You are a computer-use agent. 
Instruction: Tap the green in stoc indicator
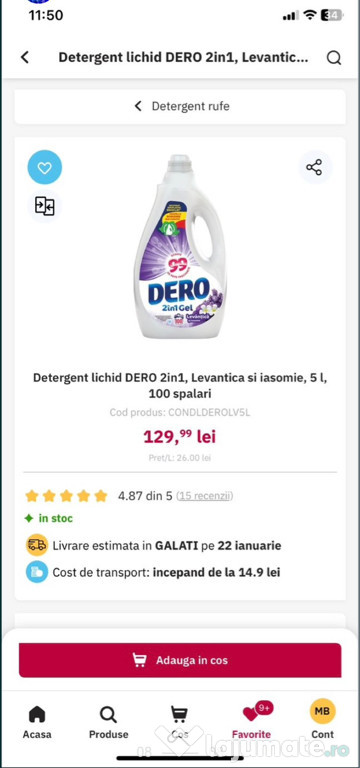pos(49,518)
